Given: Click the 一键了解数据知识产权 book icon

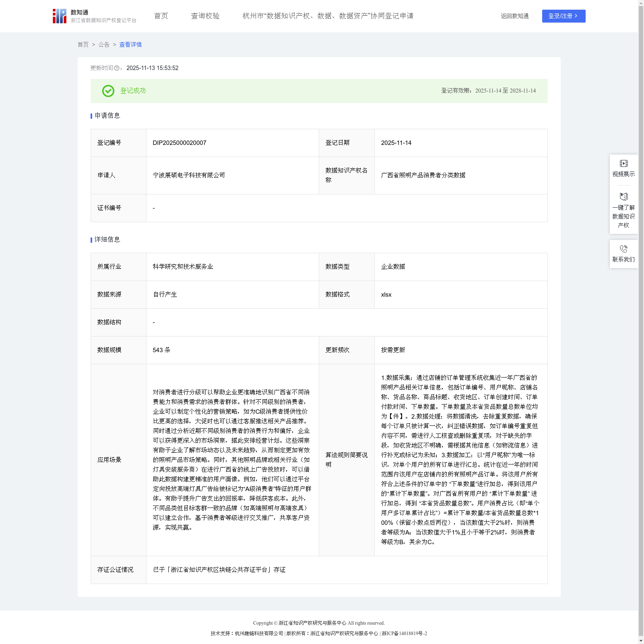Looking at the screenshot, I should [x=623, y=197].
